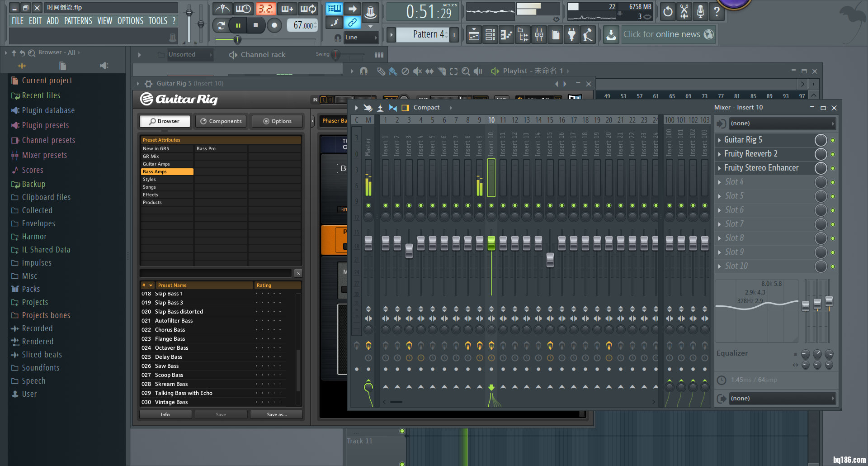Open the tempo tapper icon

point(588,34)
